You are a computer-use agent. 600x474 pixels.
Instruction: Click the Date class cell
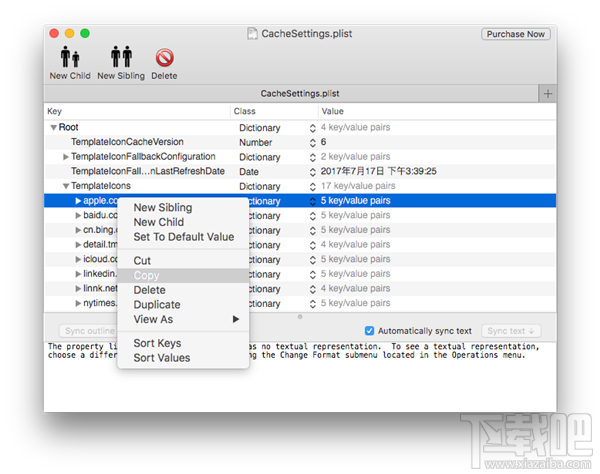[x=249, y=172]
